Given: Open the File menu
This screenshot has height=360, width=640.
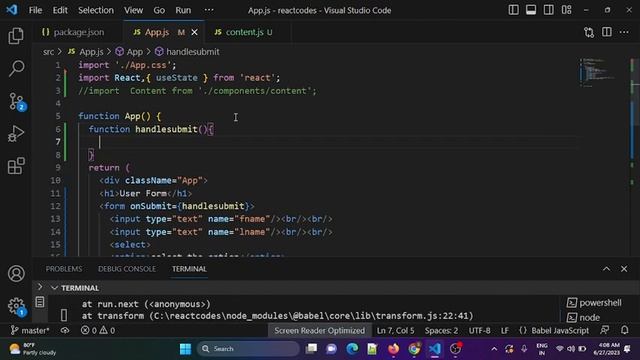Looking at the screenshot, I should 35,10.
